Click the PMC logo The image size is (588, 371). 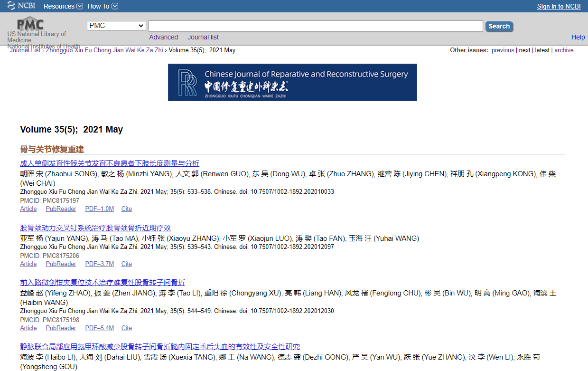click(30, 24)
